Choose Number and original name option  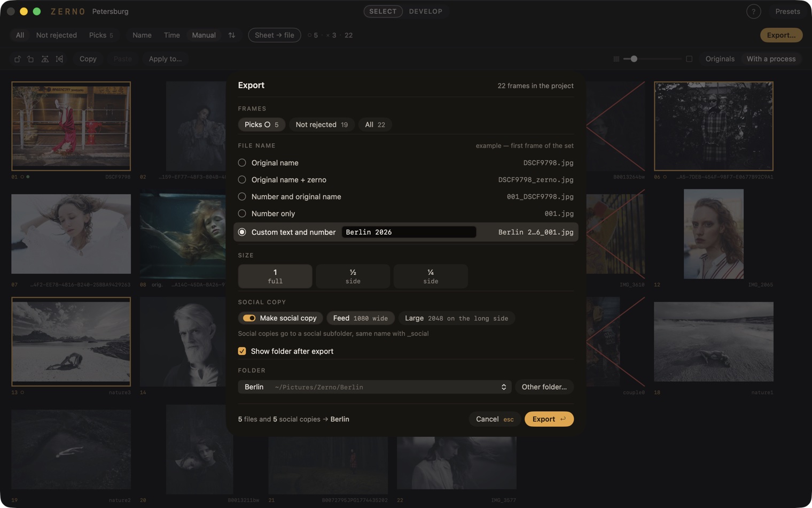pyautogui.click(x=242, y=197)
